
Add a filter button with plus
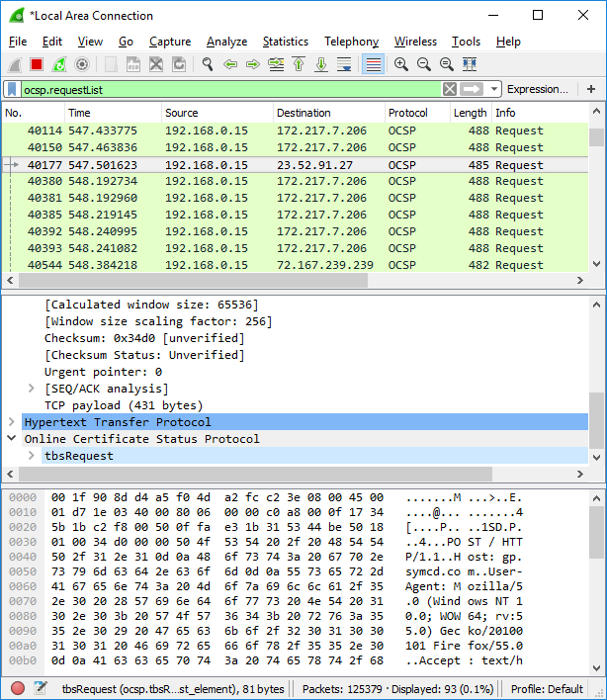591,89
